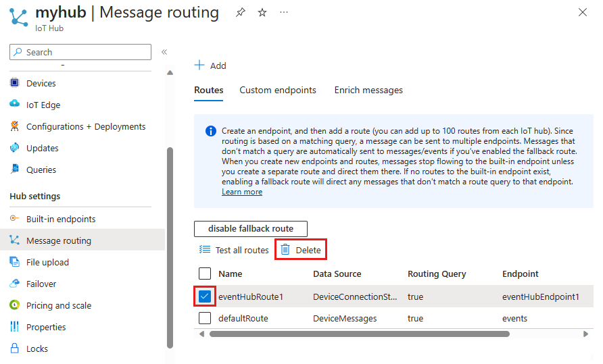Switch to the Custom endpoints tab

(277, 90)
